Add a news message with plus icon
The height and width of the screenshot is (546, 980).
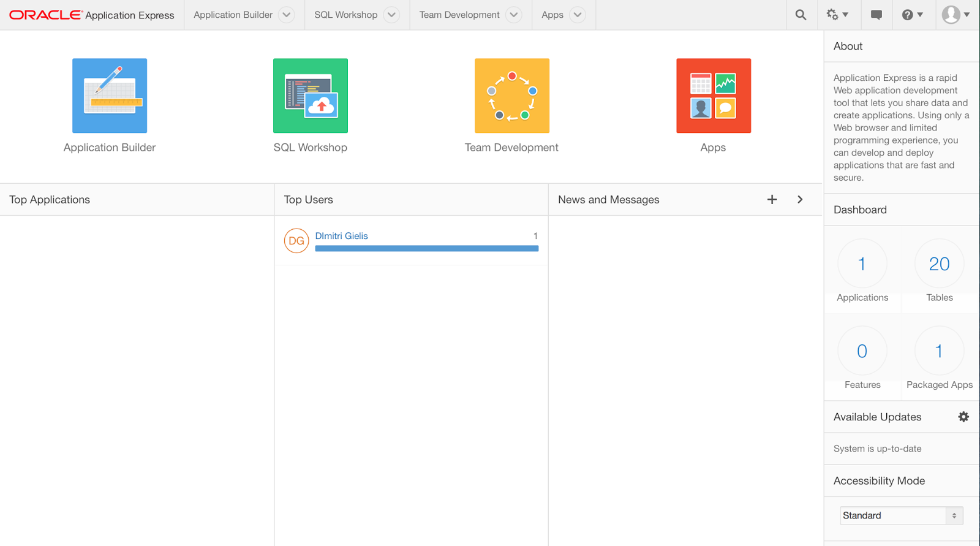coord(772,200)
